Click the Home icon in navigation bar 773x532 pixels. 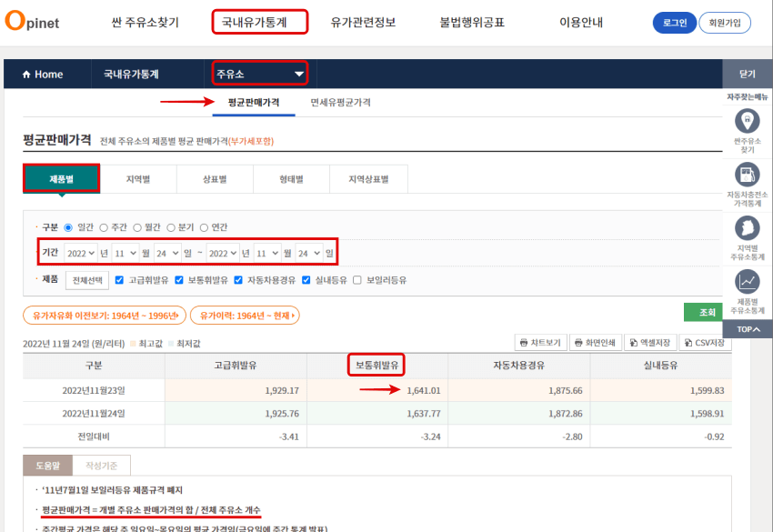point(26,75)
